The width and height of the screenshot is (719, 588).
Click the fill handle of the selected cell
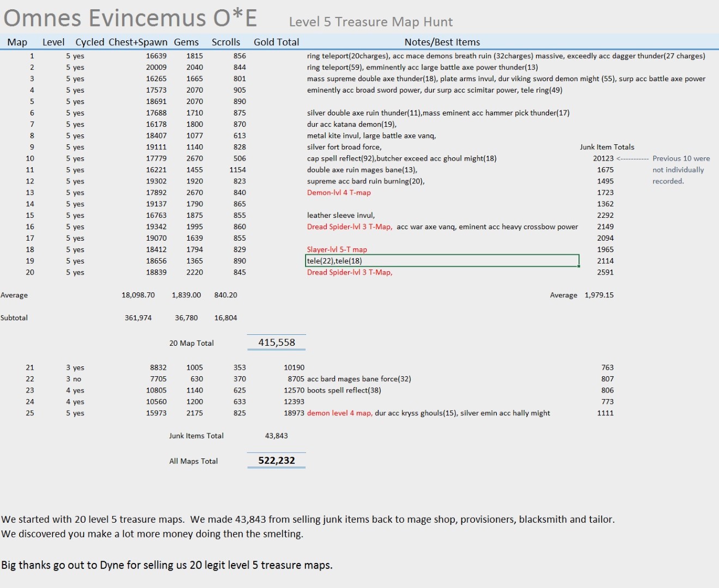[x=578, y=266]
